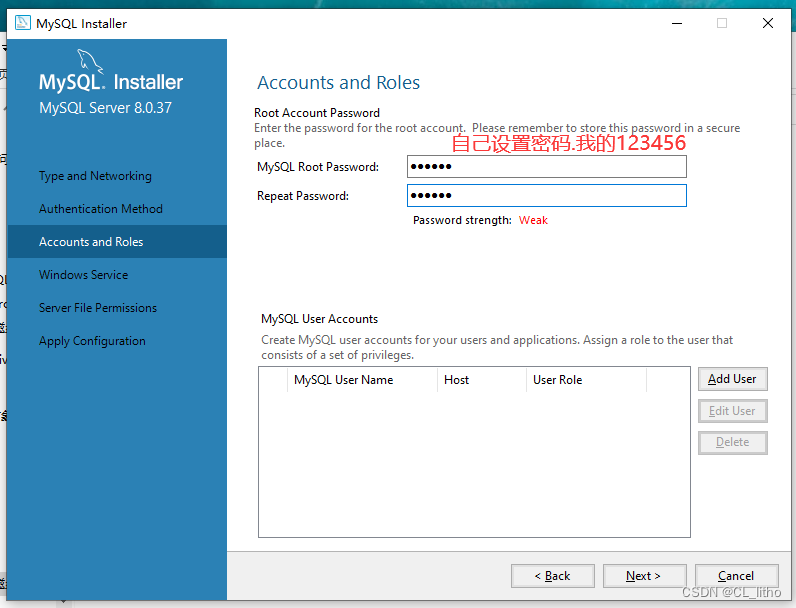Sort by the MySQL User Name column

coord(362,380)
